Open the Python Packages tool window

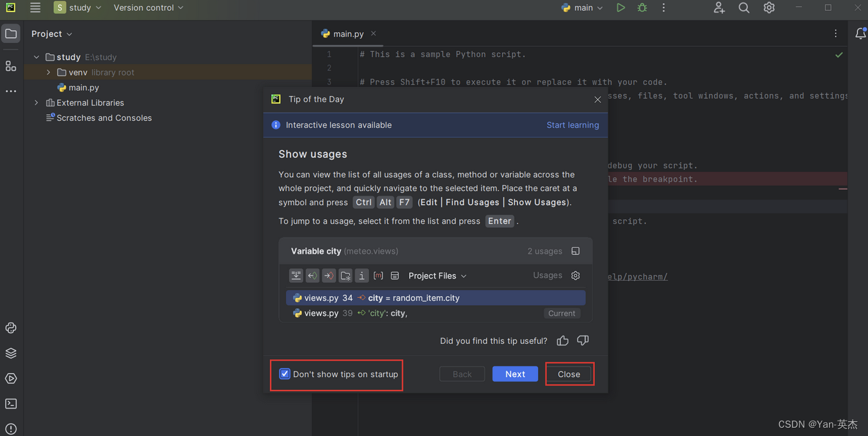pyautogui.click(x=10, y=353)
